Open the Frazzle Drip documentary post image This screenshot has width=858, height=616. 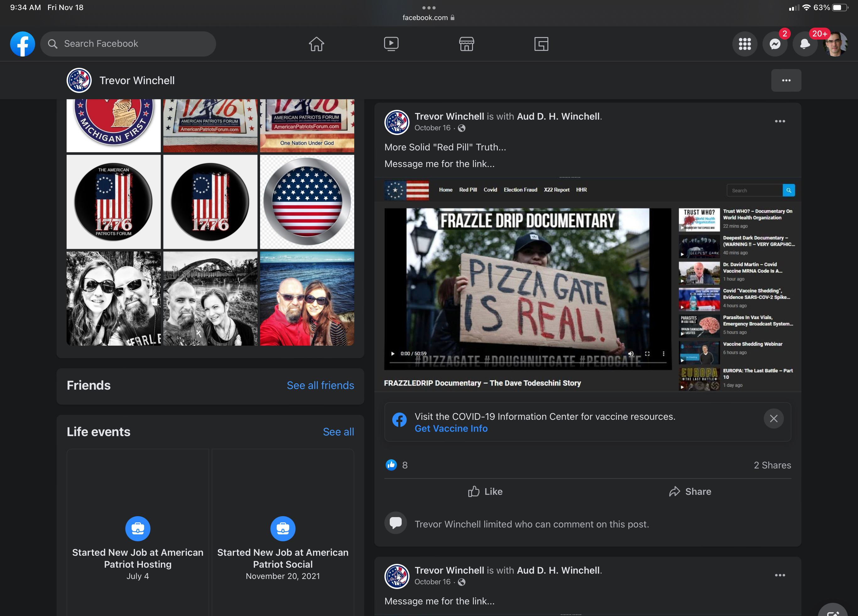tap(588, 284)
